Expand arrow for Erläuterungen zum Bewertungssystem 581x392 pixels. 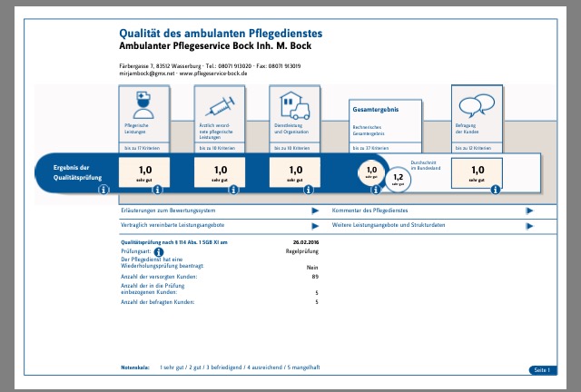315,211
